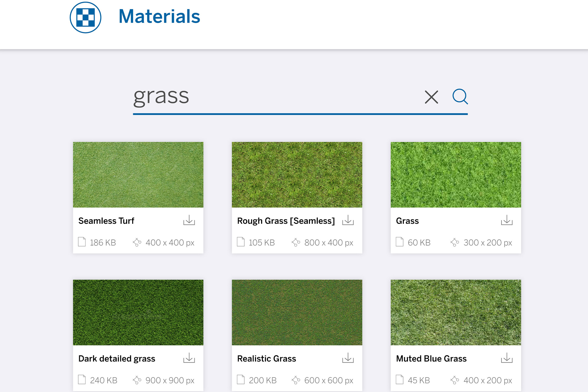588x392 pixels.
Task: Click the Materials checkered logo icon
Action: [85, 17]
